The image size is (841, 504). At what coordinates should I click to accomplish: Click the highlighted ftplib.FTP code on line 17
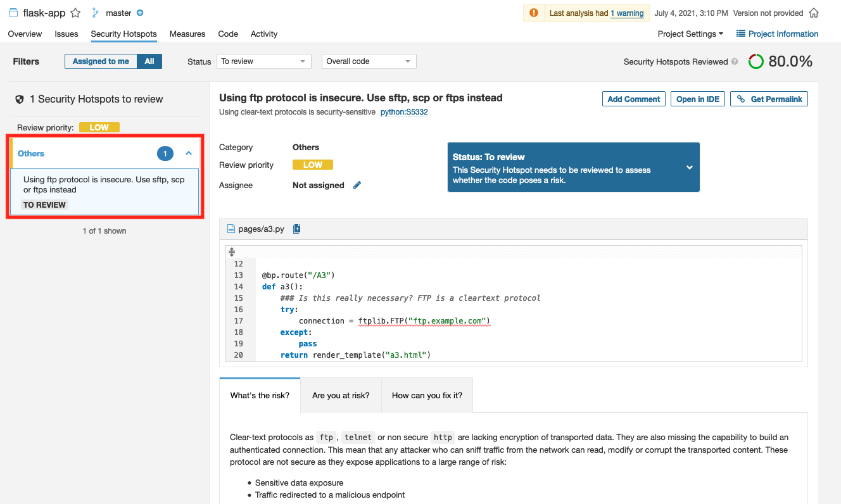tap(424, 321)
